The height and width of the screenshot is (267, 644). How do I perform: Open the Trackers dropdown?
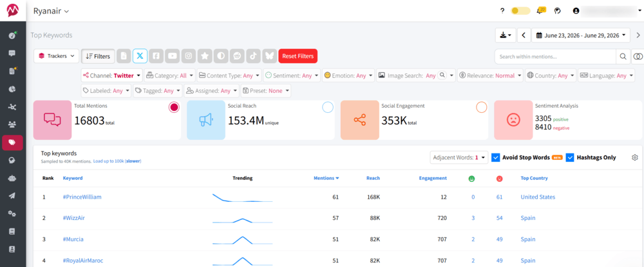57,56
